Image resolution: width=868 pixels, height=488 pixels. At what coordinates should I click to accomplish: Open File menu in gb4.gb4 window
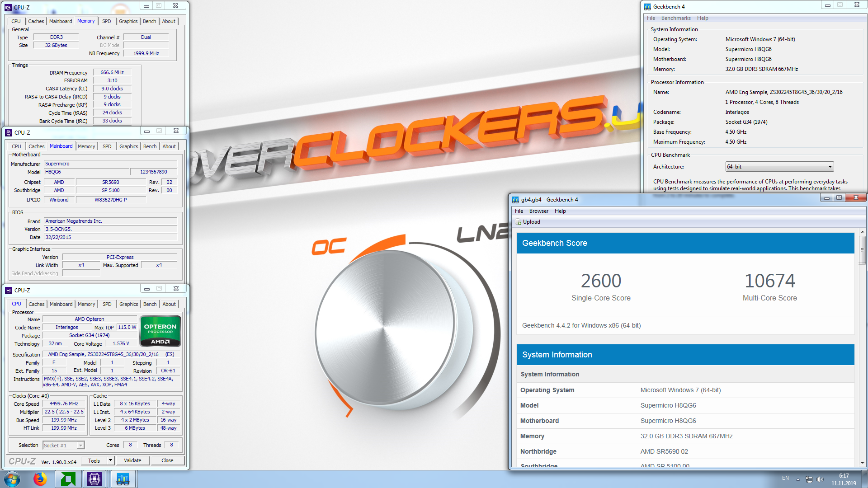click(x=519, y=211)
